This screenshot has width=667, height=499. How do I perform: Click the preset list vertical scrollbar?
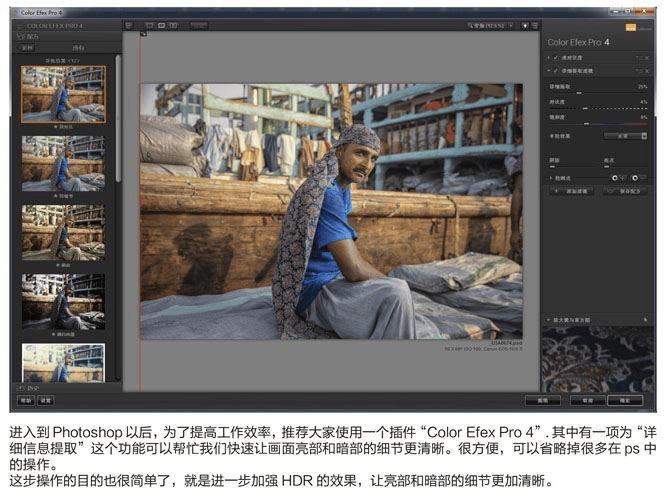[x=118, y=119]
